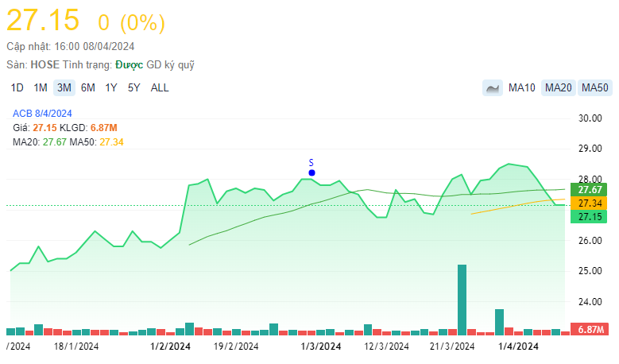Image resolution: width=619 pixels, height=364 pixels.
Task: Show the 1Y price history
Action: (111, 88)
